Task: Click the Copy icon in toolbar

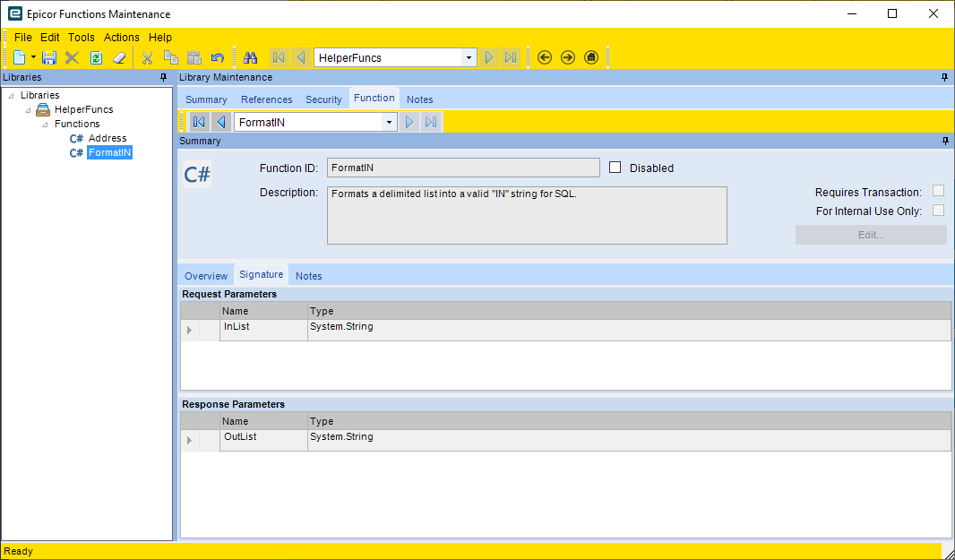Action: click(x=171, y=57)
